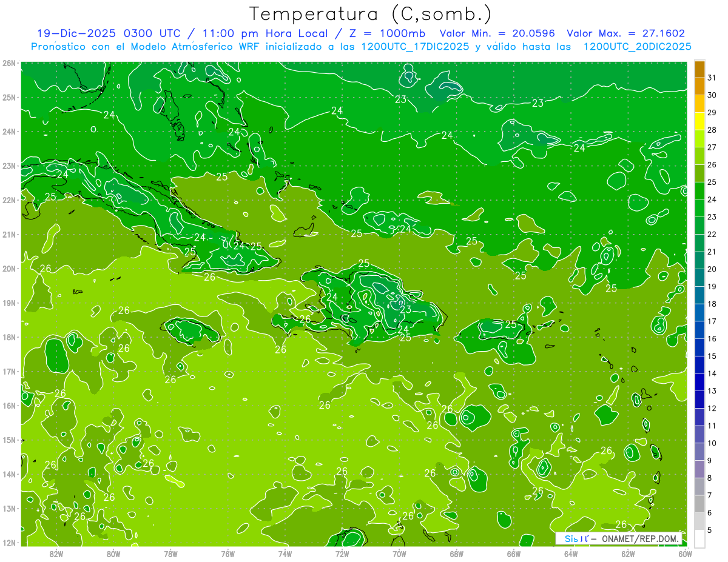Click the "18N" latitude axis label
This screenshot has width=728, height=562.
[x=9, y=337]
